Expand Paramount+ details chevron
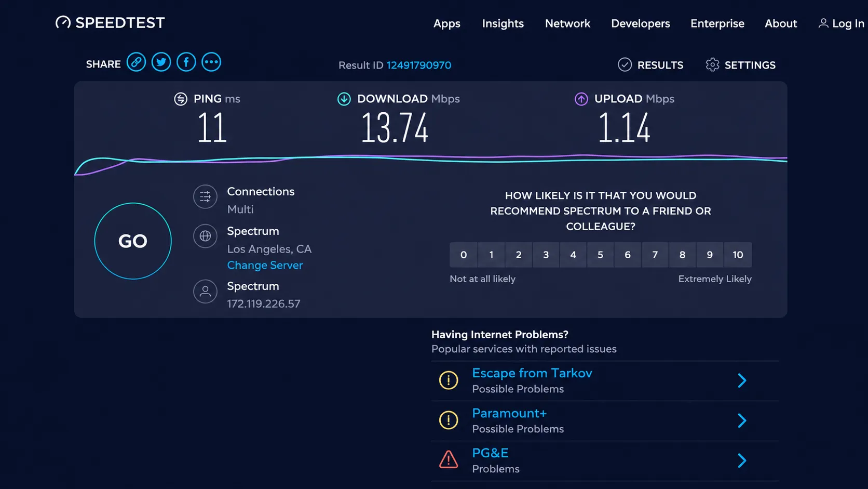This screenshot has width=868, height=489. pyautogui.click(x=742, y=420)
